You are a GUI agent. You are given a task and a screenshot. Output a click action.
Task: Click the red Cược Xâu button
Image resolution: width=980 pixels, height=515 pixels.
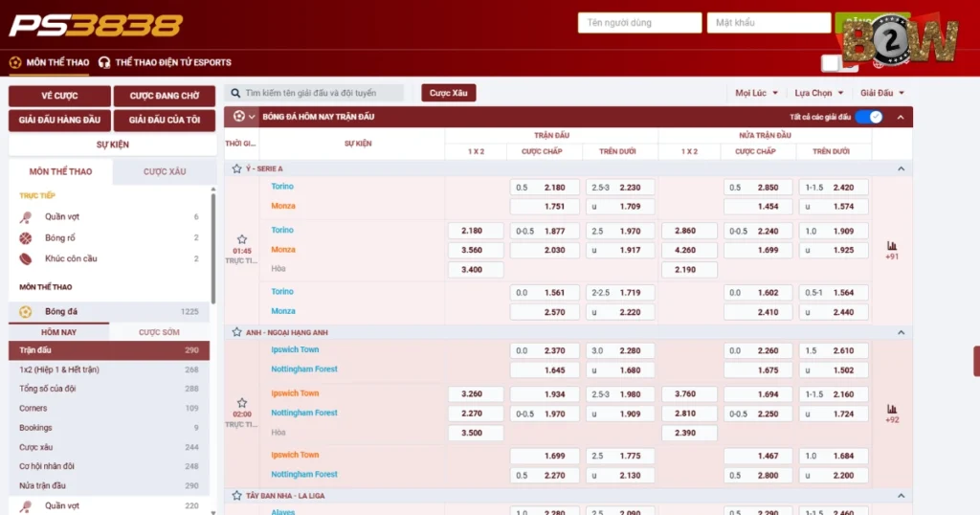[x=448, y=93]
